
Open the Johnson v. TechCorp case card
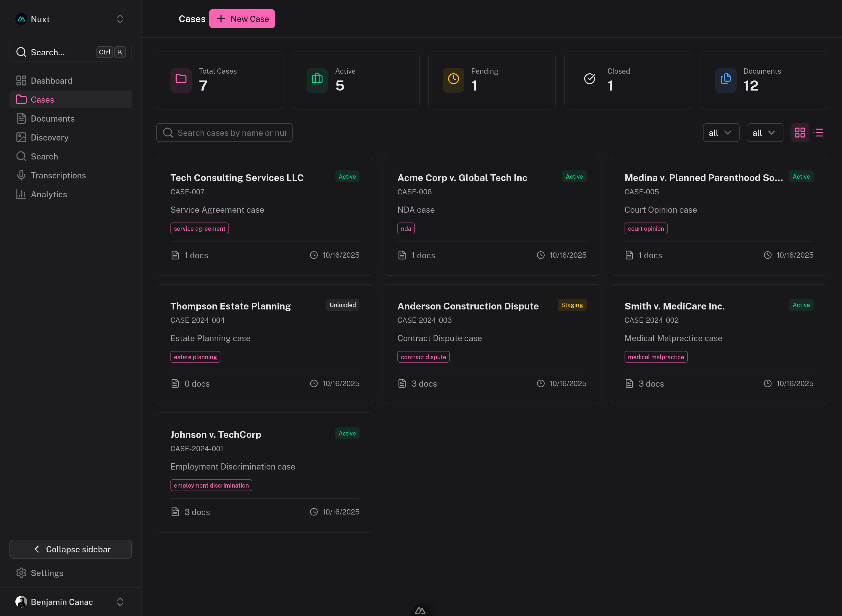[x=216, y=435]
